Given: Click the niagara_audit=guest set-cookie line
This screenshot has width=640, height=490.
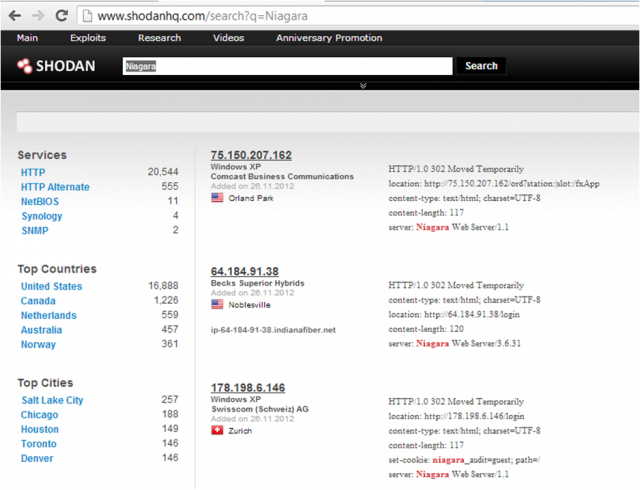Looking at the screenshot, I should pos(464,460).
